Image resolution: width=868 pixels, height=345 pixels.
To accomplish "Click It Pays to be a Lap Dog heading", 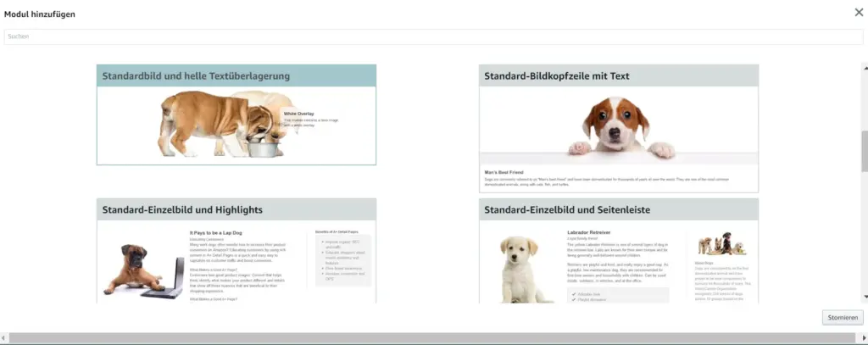I will pyautogui.click(x=216, y=233).
